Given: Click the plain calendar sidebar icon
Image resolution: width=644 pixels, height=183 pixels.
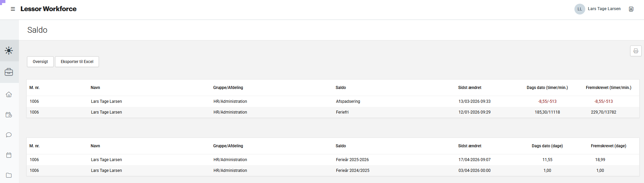Looking at the screenshot, I should pyautogui.click(x=9, y=155).
